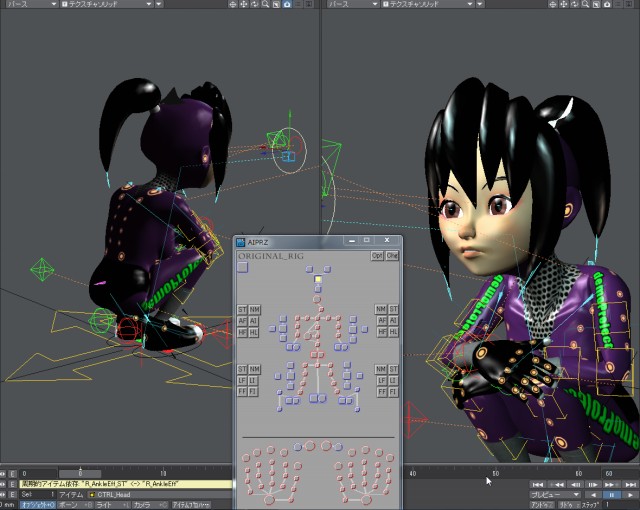This screenshot has width=640, height=510.
Task: Toggle the upper-left ST button in AIPRZ
Action: (242, 310)
